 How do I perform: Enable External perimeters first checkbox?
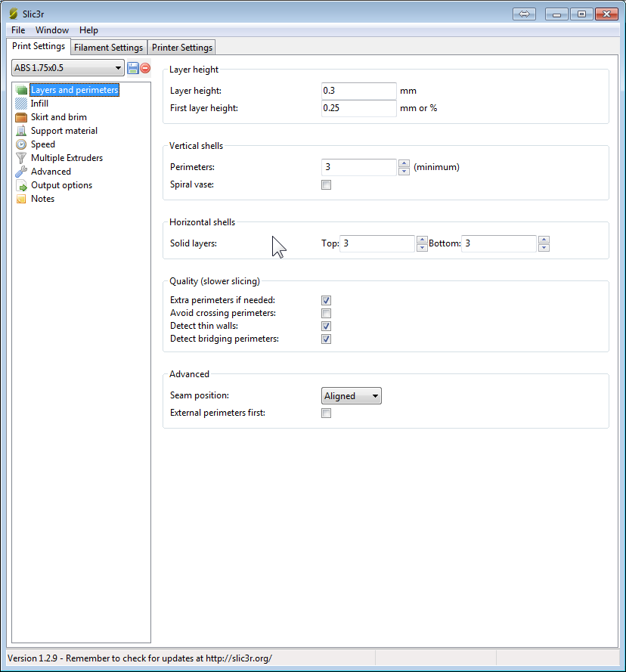pos(327,413)
